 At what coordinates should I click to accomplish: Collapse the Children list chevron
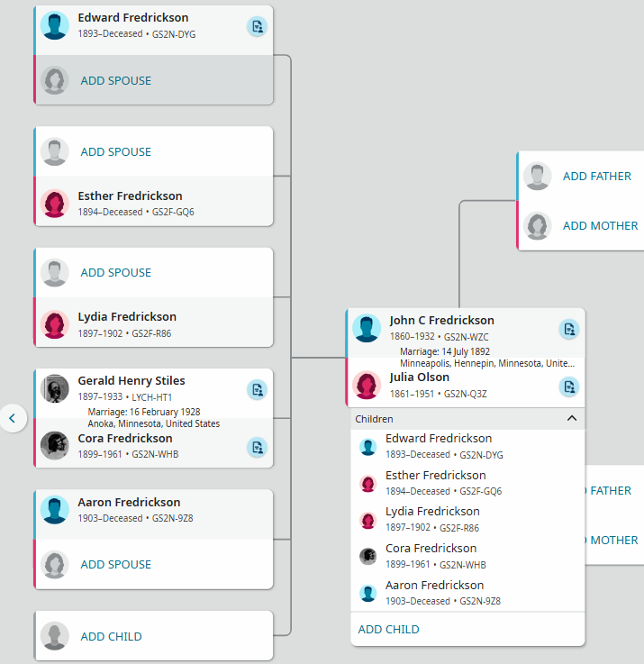pos(572,418)
